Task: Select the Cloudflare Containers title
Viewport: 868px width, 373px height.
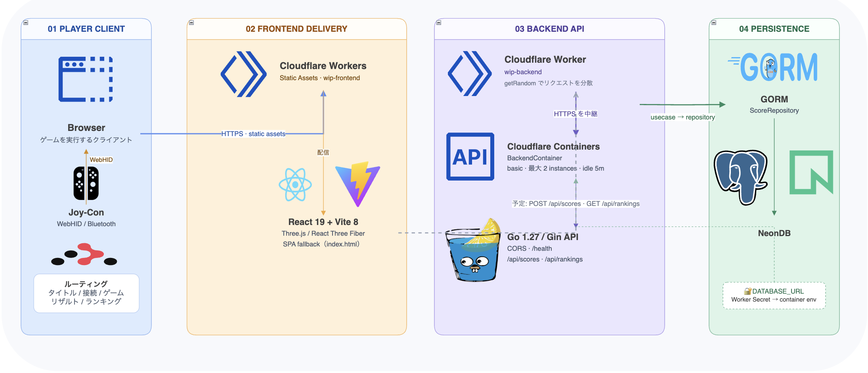Action: 553,146
